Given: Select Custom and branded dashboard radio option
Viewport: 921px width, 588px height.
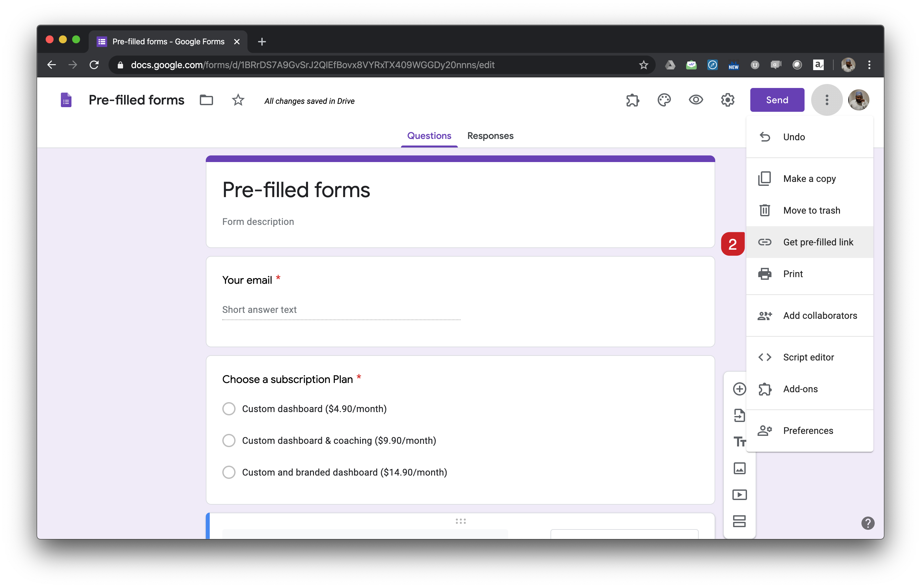Looking at the screenshot, I should (229, 472).
